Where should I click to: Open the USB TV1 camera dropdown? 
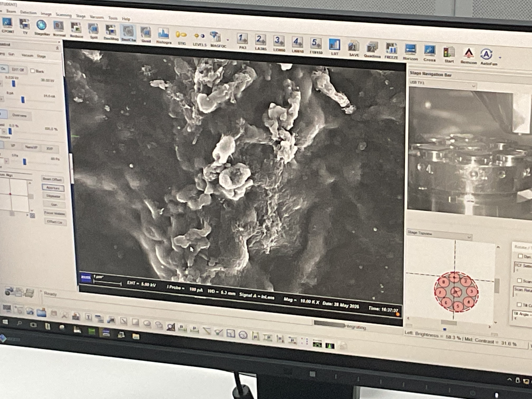474,86
